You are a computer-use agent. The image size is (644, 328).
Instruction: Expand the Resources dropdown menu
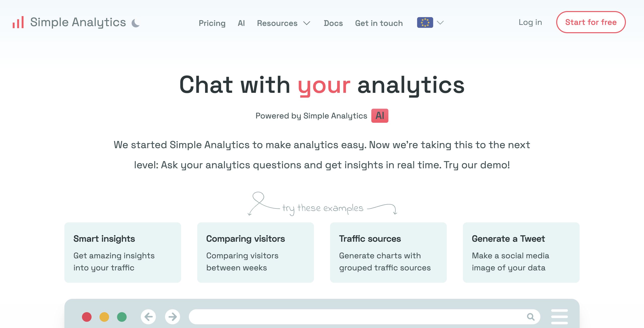coord(284,23)
